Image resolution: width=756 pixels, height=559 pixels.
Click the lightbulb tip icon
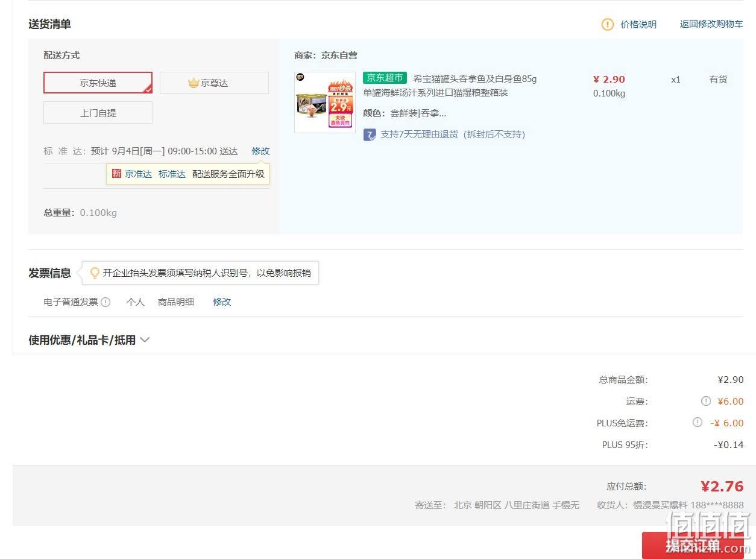point(95,273)
